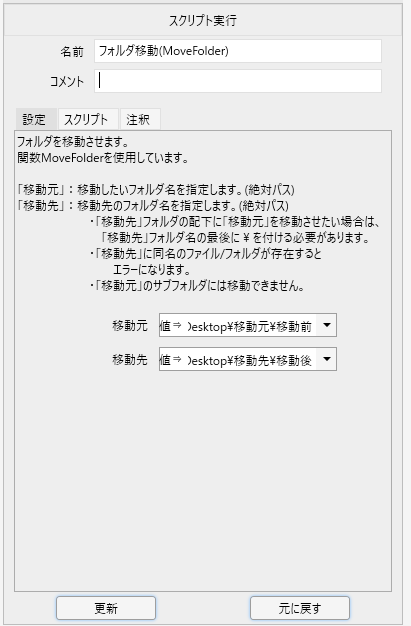The image size is (411, 626).
Task: Click the line 関数MoveFolderを使用しています
Action: (x=103, y=158)
